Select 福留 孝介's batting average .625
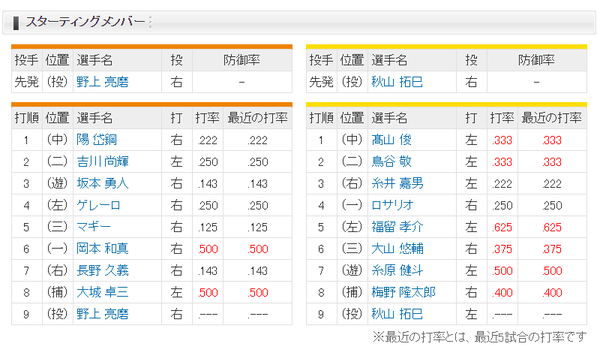The height and width of the screenshot is (362, 600). point(502,227)
